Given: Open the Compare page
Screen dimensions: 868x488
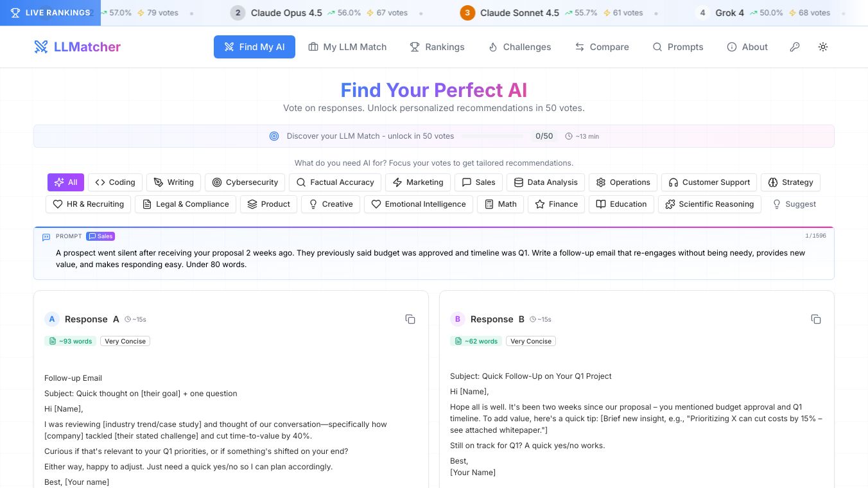Looking at the screenshot, I should [x=602, y=47].
